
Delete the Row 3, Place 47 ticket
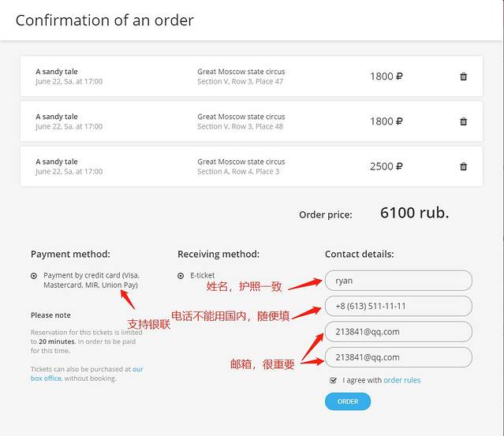463,76
